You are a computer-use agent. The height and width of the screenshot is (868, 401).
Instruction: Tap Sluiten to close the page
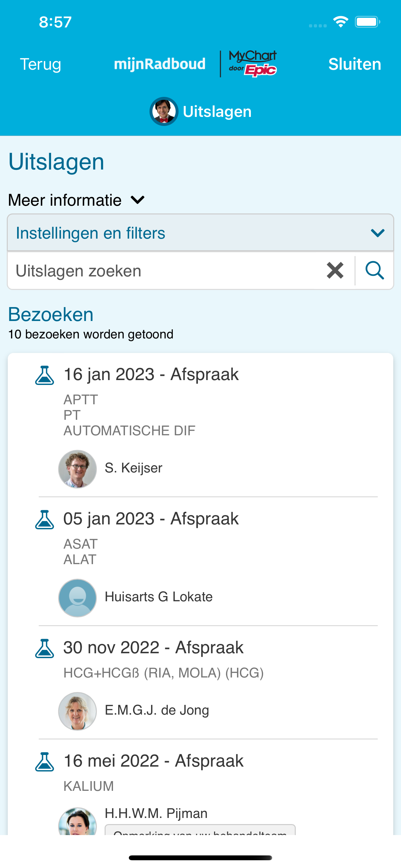355,64
